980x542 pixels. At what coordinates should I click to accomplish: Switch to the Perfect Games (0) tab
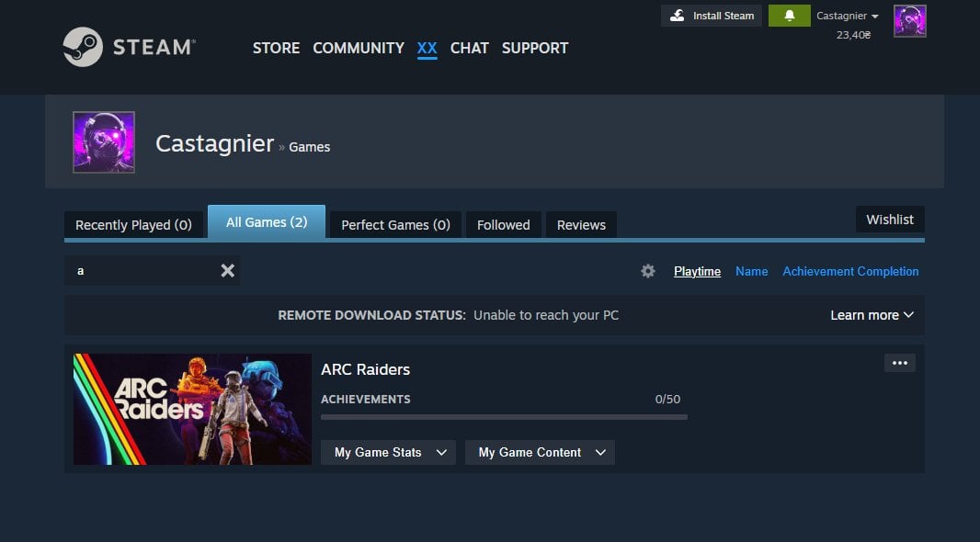pyautogui.click(x=395, y=225)
